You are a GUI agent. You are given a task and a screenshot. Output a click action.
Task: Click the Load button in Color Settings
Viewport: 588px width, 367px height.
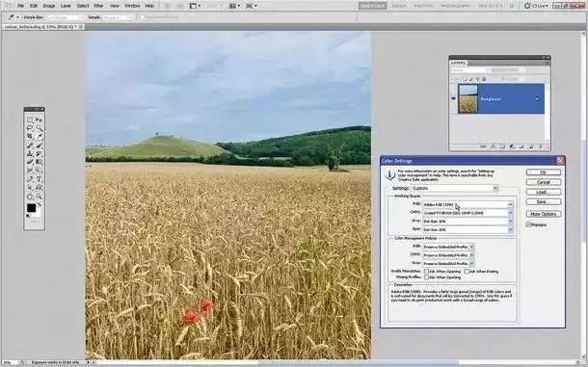pos(544,192)
